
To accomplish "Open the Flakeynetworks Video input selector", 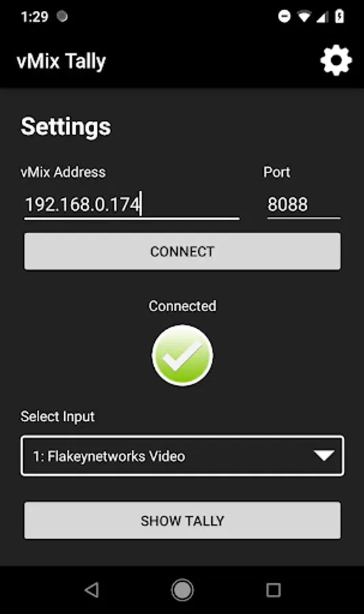I will (x=183, y=456).
